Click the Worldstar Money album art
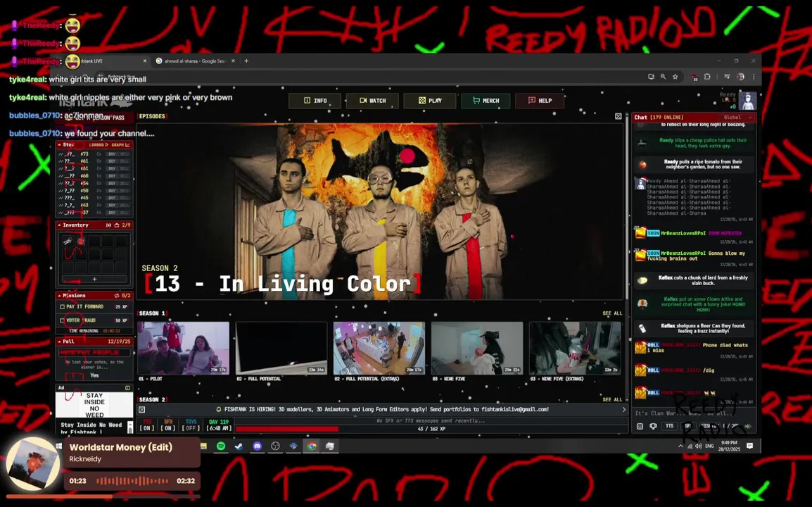 [32, 463]
